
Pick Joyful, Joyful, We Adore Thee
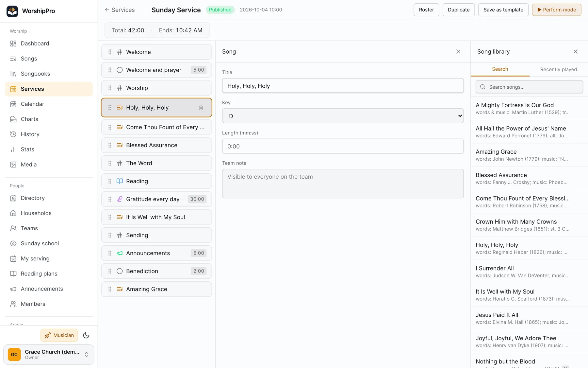tap(529, 342)
